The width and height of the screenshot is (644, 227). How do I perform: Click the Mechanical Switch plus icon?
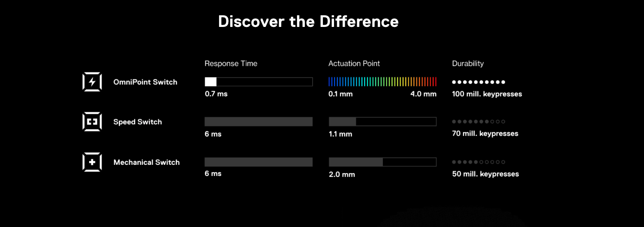(x=92, y=162)
